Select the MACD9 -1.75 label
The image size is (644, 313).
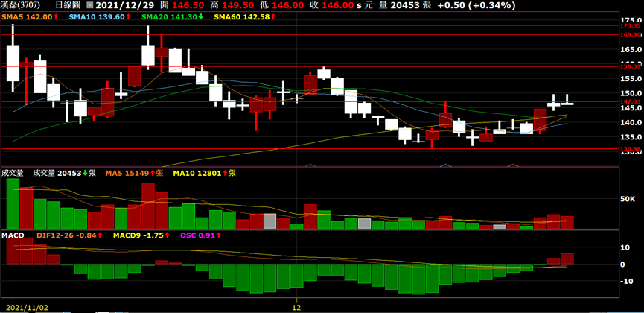[x=141, y=235]
